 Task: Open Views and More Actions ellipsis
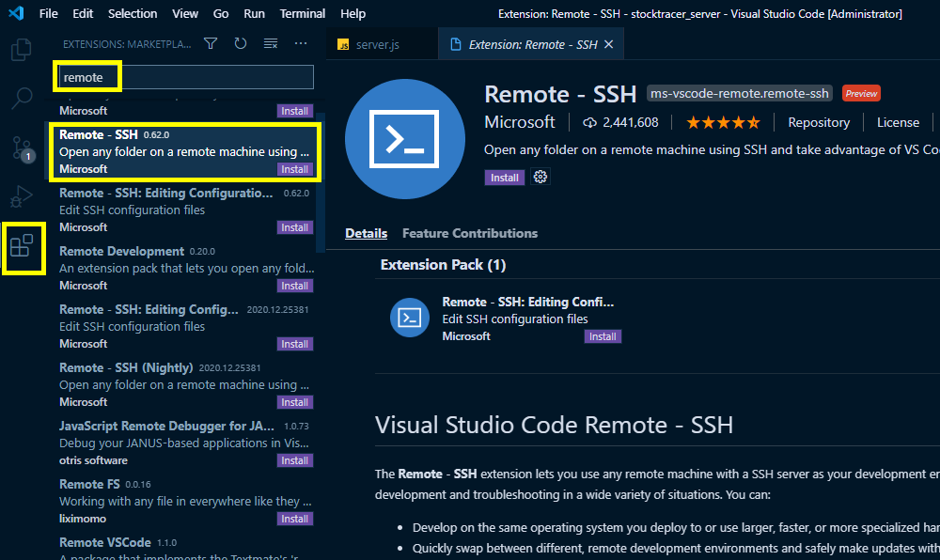pyautogui.click(x=301, y=44)
